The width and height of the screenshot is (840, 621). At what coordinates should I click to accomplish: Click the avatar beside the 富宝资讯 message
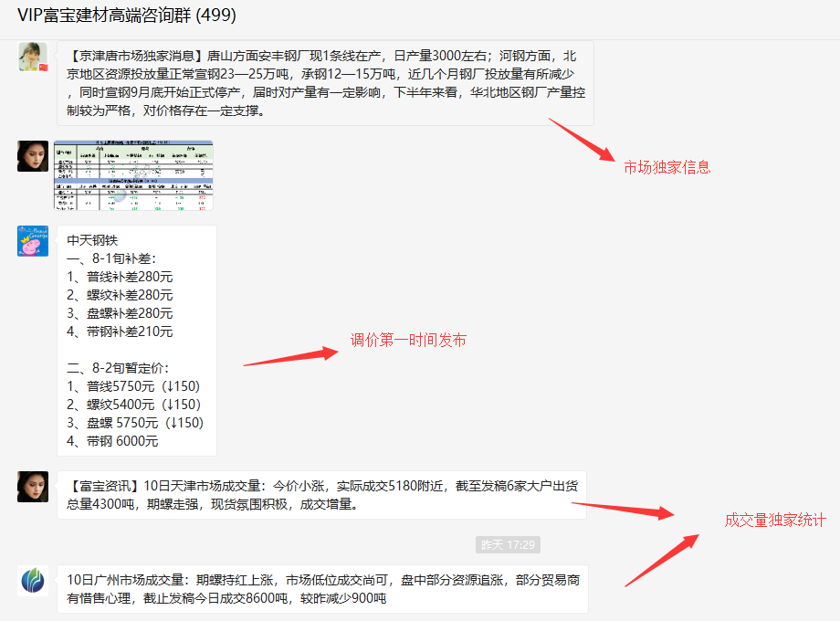tap(33, 487)
